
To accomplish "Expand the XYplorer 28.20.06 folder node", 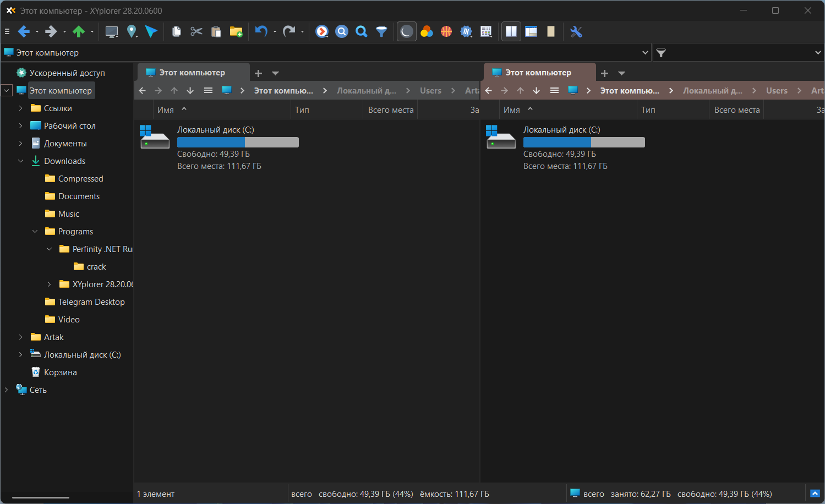I will 49,284.
